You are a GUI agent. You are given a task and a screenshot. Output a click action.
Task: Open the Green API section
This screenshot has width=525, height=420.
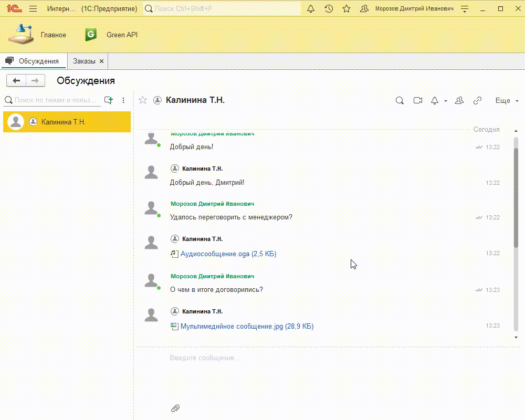coord(122,35)
